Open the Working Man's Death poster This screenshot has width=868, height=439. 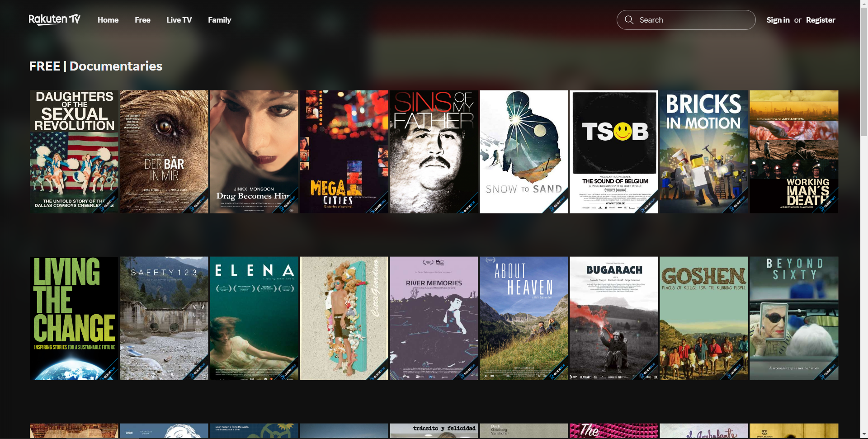pyautogui.click(x=794, y=151)
